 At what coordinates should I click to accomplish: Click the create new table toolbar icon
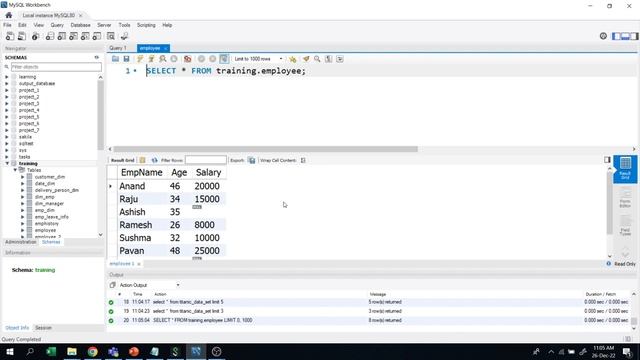62,36
